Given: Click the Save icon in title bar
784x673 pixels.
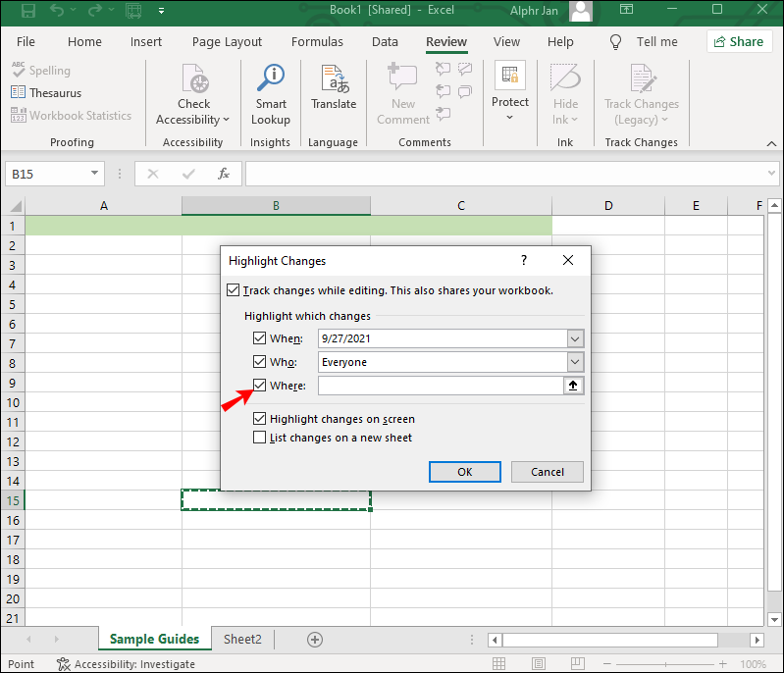Looking at the screenshot, I should tap(28, 13).
